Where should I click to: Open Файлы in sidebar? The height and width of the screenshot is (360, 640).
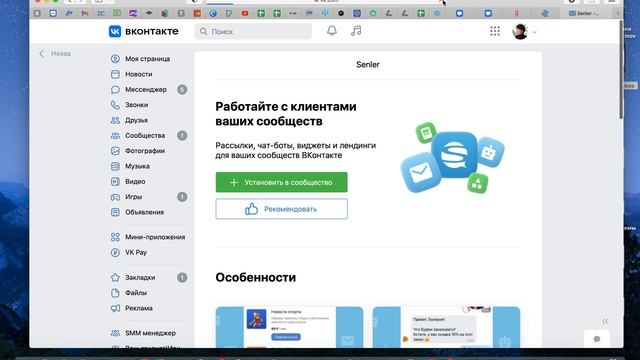[x=129, y=293]
